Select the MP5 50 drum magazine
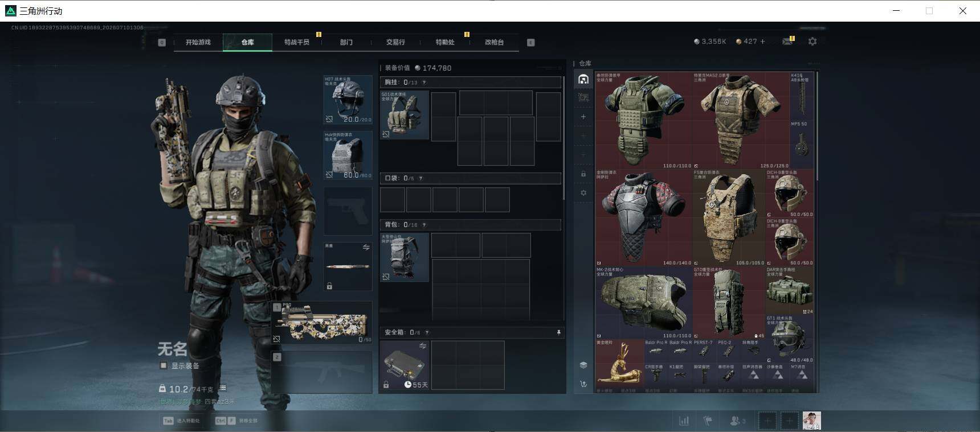This screenshot has height=432, width=980. pos(802,145)
